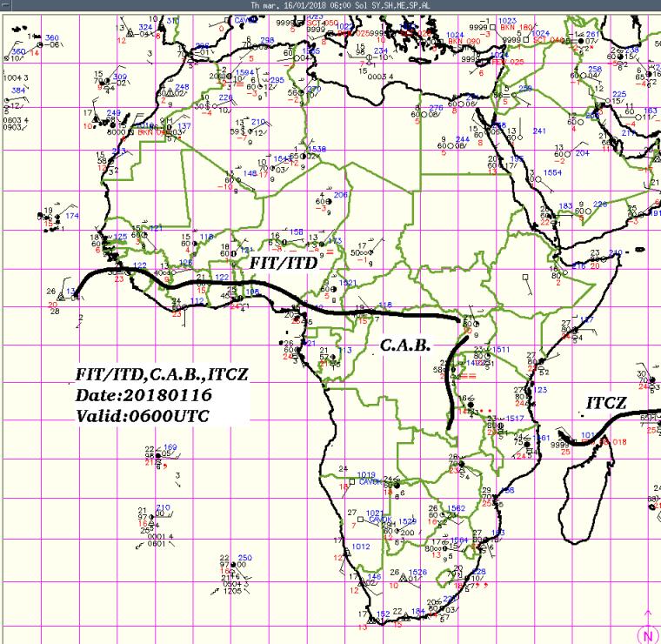The image size is (661, 644).
Task: Click the legend line 'FIT/ITD,C.A.B.,ITCZ'
Action: click(x=162, y=374)
